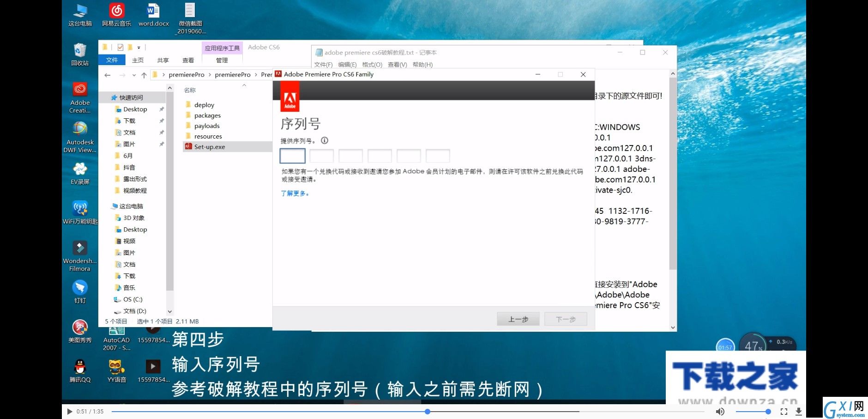Click the video download icon

[799, 411]
